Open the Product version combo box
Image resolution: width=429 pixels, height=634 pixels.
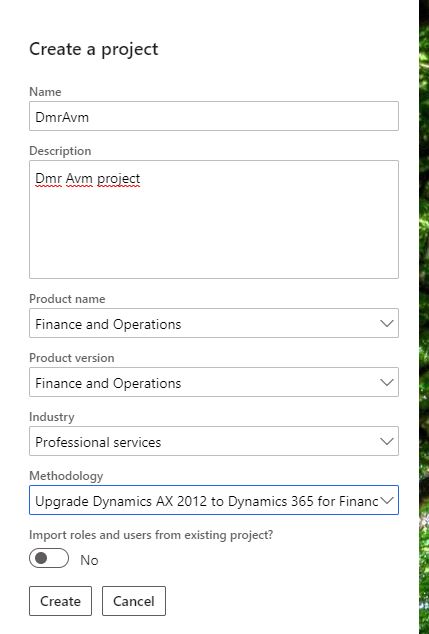click(214, 382)
